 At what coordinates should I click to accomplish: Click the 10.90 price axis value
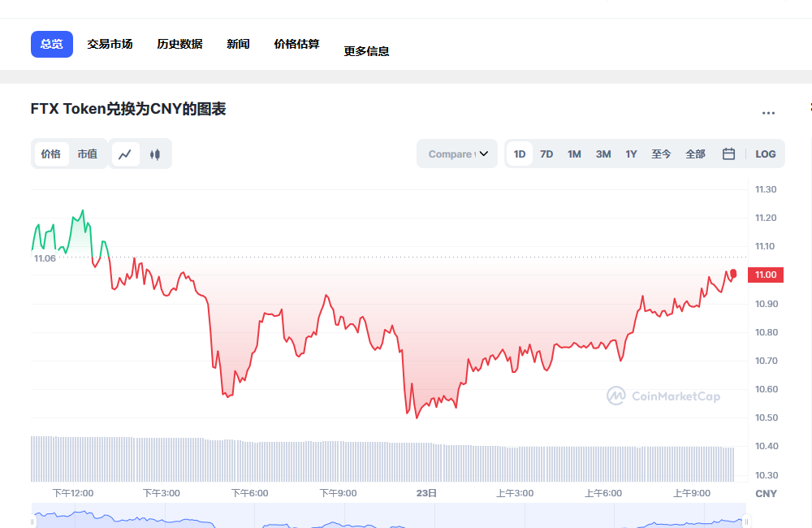point(766,304)
